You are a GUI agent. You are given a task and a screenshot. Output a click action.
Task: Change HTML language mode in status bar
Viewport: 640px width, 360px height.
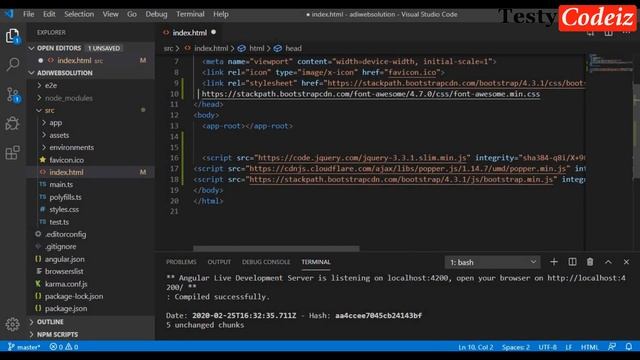[589, 347]
